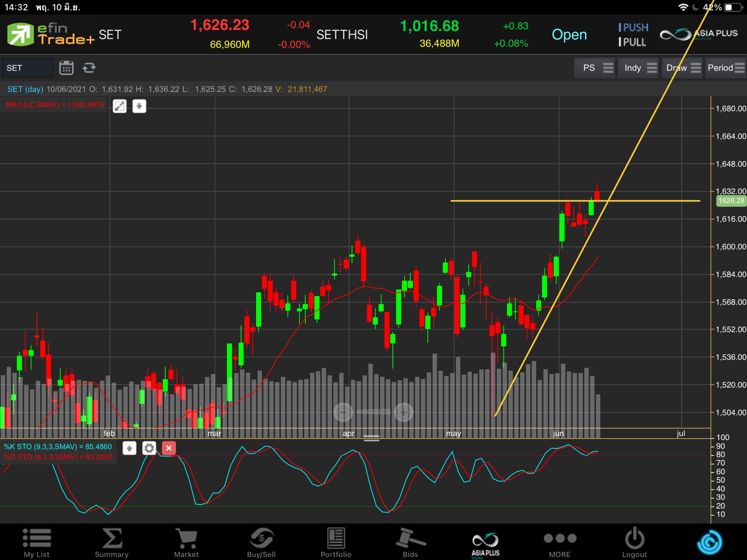Open STO indicator settings gear

click(x=149, y=448)
